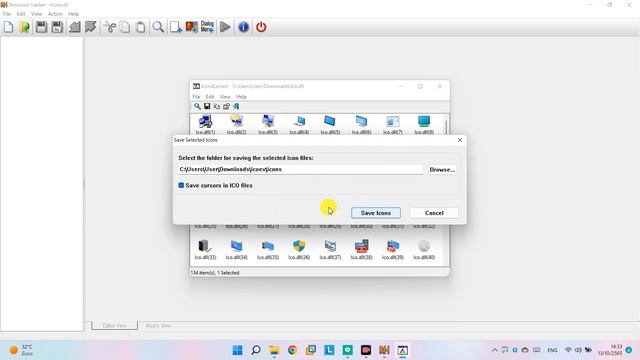The image size is (640, 360).
Task: Click the exit icon in IconsExtract toolbar
Action: [236, 107]
